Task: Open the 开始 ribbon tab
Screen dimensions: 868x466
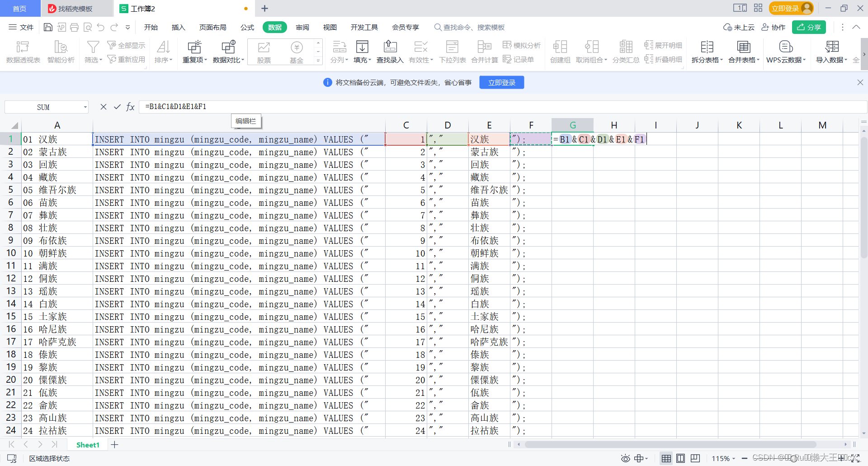Action: click(151, 28)
